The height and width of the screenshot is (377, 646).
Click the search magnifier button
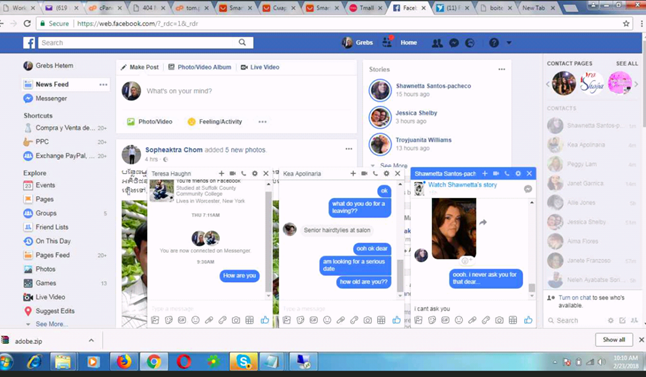[242, 42]
